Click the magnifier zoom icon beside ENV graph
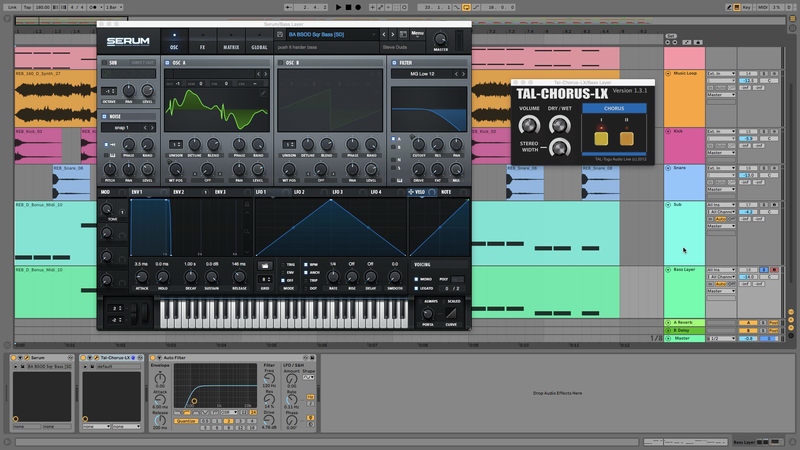Viewport: 800px width, 450px height. tap(247, 231)
